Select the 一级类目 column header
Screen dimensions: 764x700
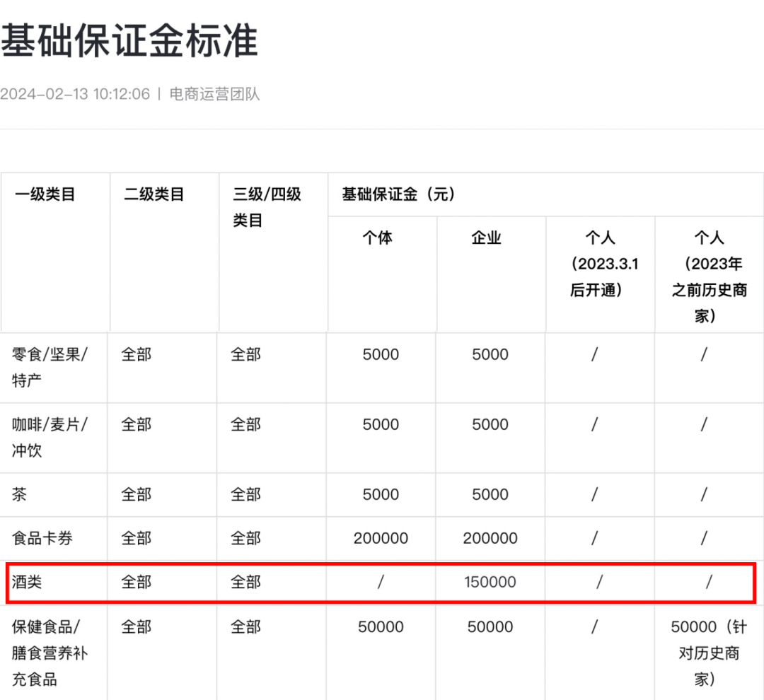(x=45, y=194)
